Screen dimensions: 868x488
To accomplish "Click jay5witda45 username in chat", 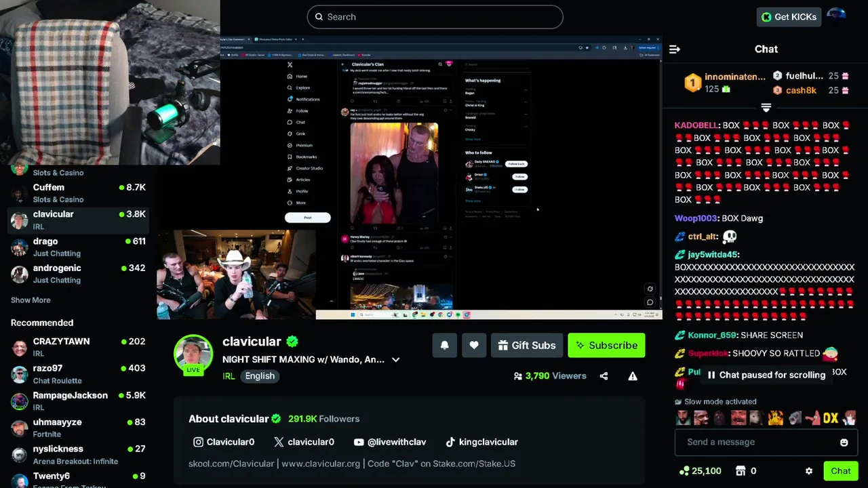I will pos(713,255).
